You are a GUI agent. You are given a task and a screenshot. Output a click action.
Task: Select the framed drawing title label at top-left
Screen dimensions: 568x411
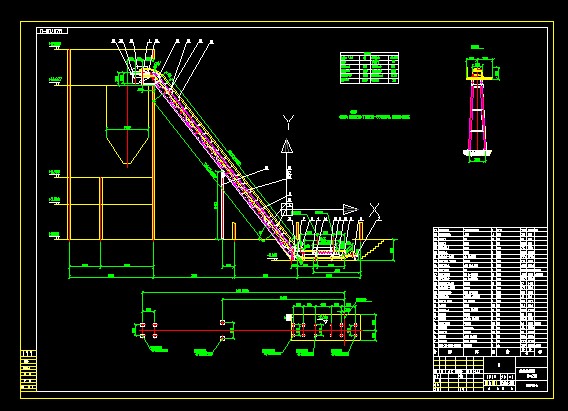52,31
